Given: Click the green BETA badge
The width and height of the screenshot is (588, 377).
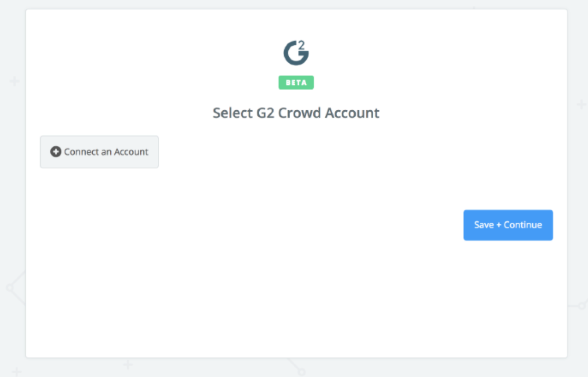Looking at the screenshot, I should coord(296,83).
